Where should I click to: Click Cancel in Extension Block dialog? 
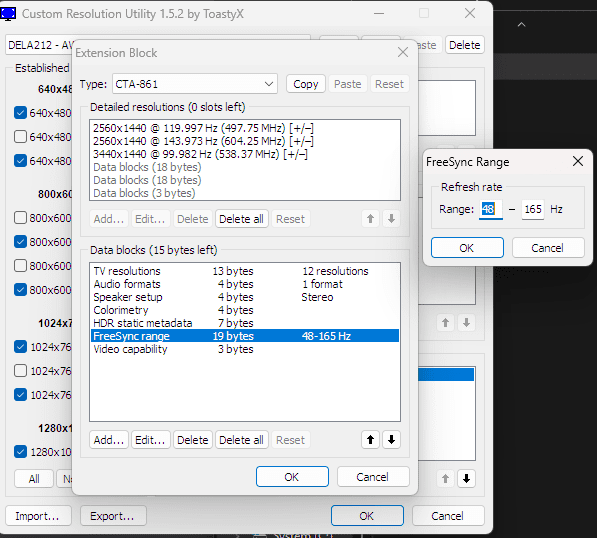point(373,477)
